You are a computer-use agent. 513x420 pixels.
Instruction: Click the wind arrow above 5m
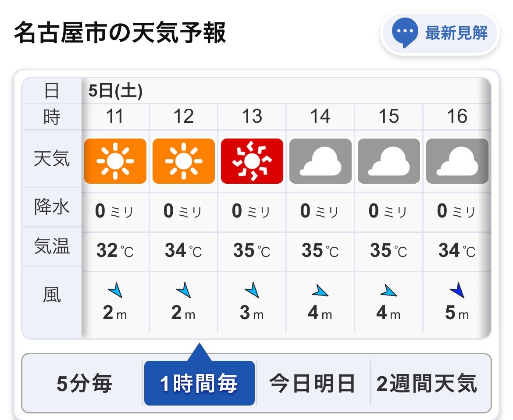click(x=457, y=290)
